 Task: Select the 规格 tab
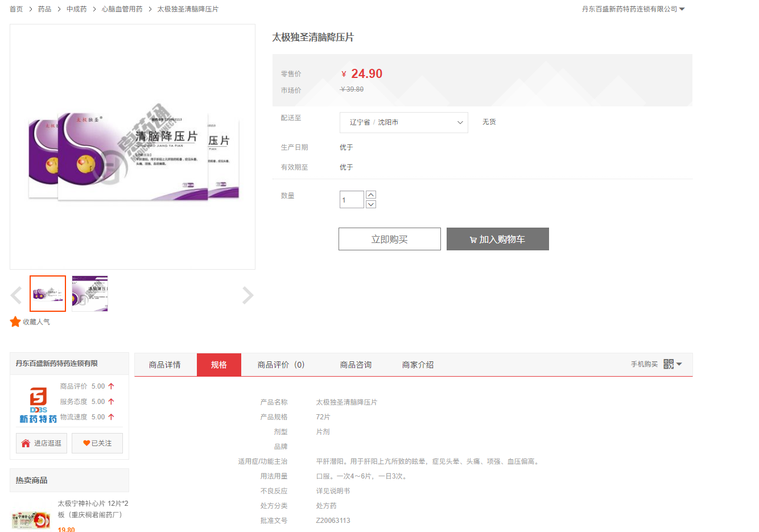pyautogui.click(x=219, y=365)
